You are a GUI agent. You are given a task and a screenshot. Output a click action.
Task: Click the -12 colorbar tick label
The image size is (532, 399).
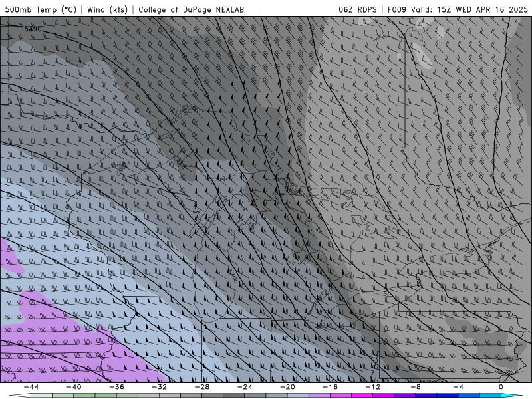pyautogui.click(x=373, y=387)
